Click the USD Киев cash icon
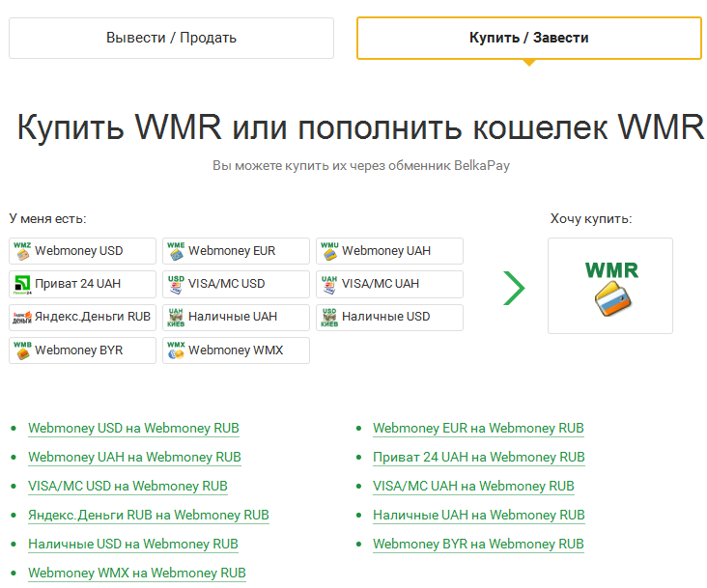The image size is (707, 588). 329,318
